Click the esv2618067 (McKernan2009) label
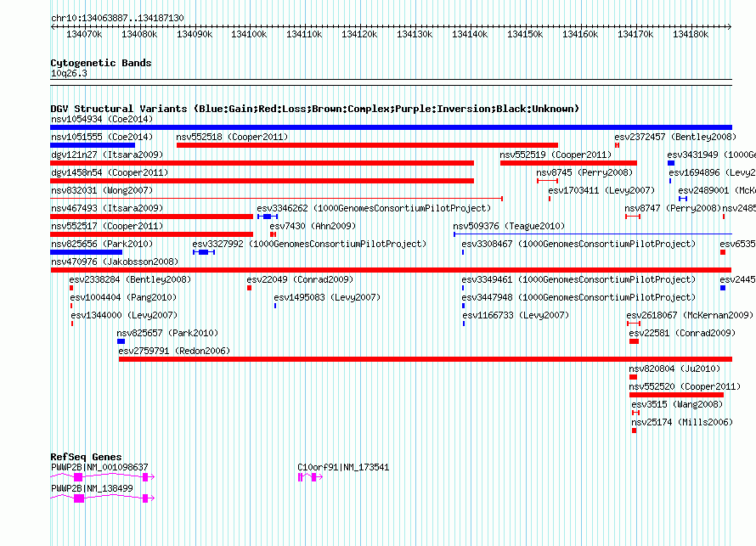The width and height of the screenshot is (756, 546). coord(690,315)
